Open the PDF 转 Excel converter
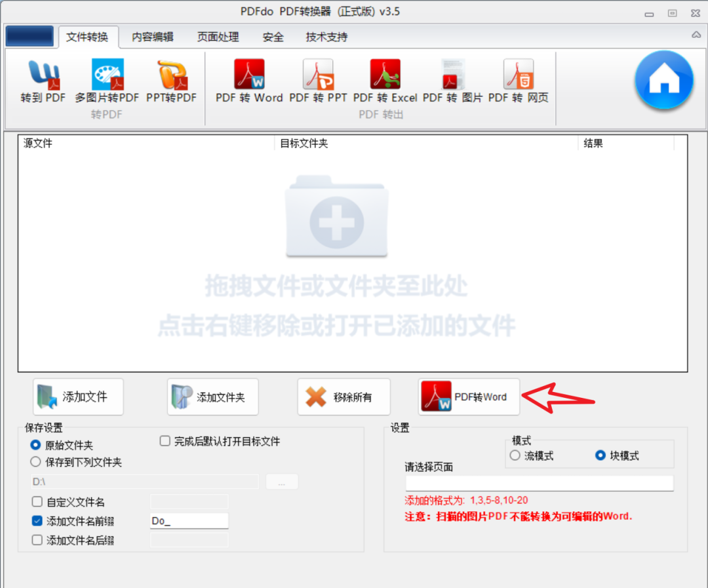The image size is (708, 588). (385, 81)
